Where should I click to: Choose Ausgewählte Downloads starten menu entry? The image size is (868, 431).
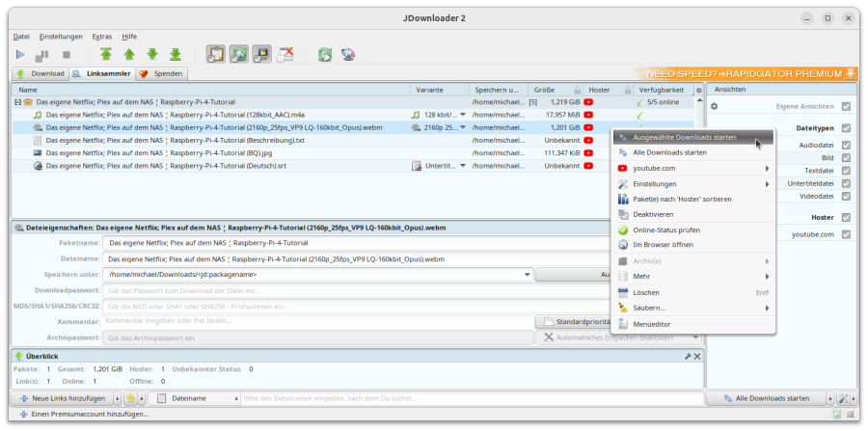(693, 137)
